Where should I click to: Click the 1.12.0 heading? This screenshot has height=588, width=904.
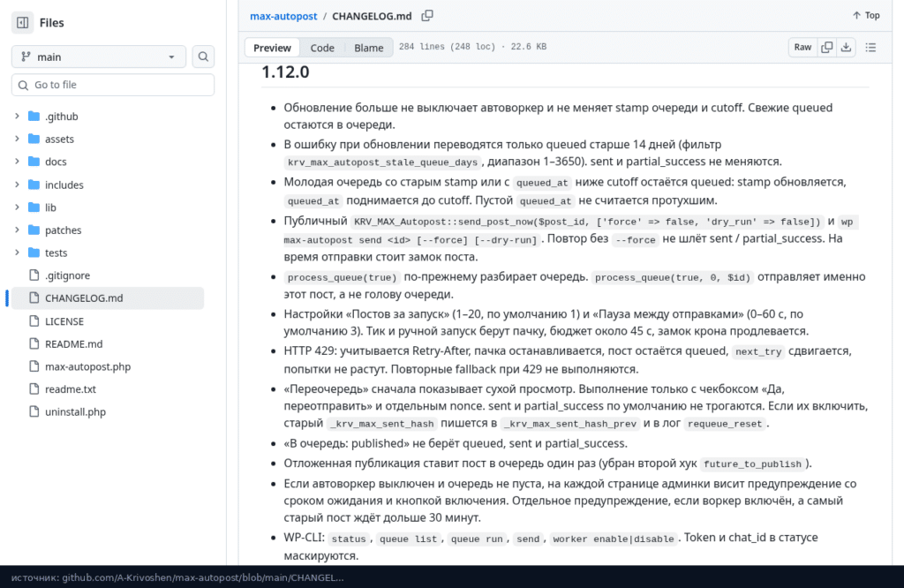pos(285,72)
